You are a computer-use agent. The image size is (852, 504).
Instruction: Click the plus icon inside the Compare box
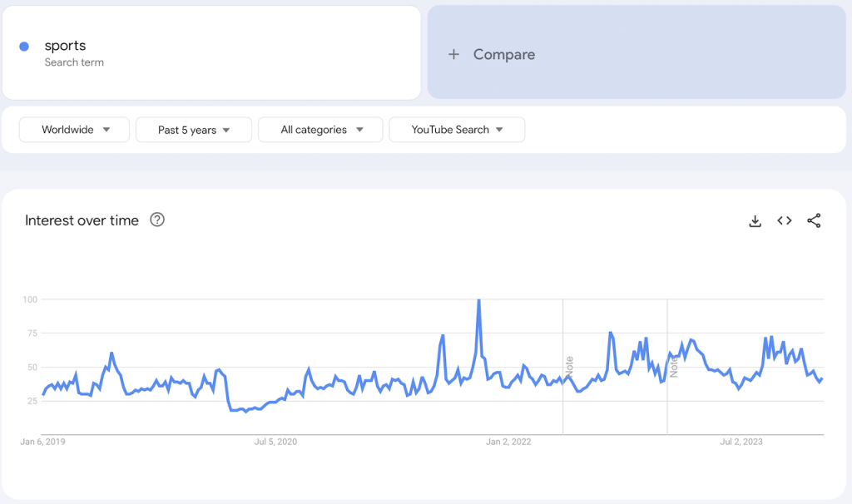pyautogui.click(x=453, y=54)
